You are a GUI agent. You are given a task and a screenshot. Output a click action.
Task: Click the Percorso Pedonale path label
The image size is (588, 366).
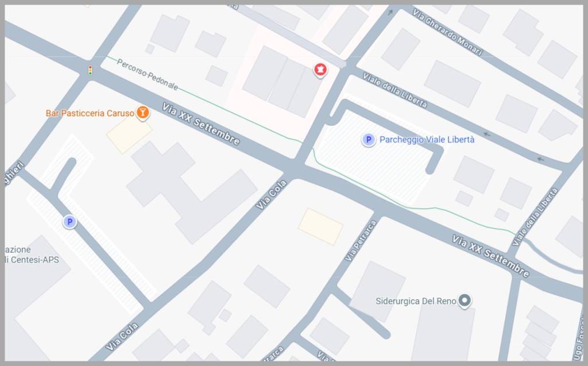[148, 75]
